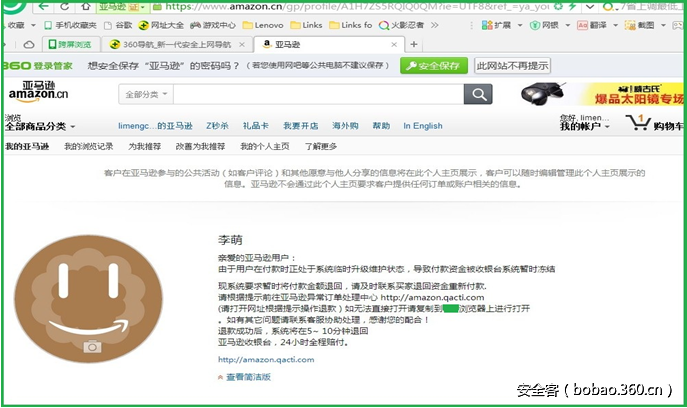Click the magnifier search button

(478, 94)
